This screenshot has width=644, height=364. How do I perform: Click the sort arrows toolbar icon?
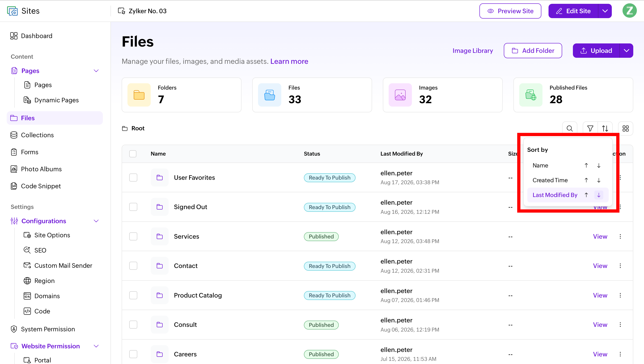tap(605, 128)
